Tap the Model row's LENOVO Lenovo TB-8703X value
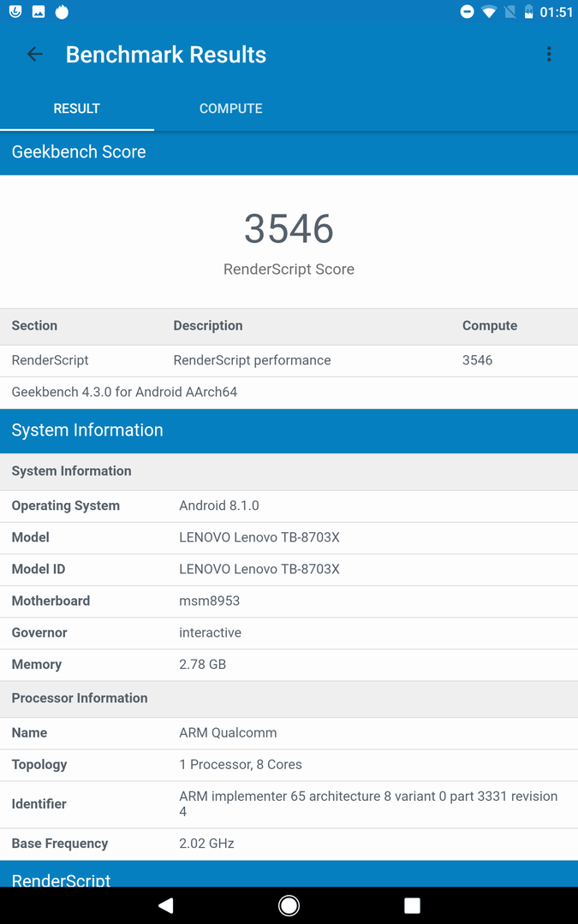Viewport: 578px width, 924px height. pos(259,537)
